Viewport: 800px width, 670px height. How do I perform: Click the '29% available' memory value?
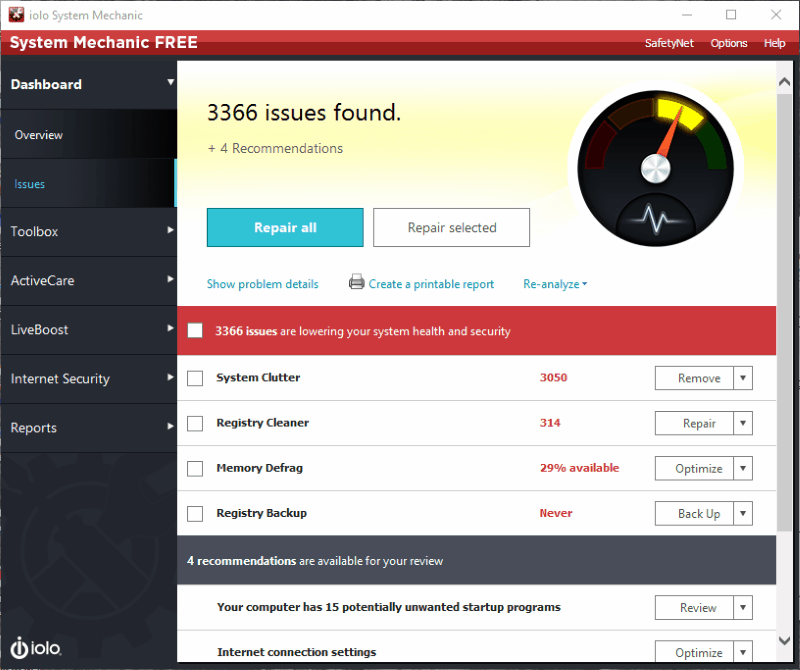pos(579,467)
